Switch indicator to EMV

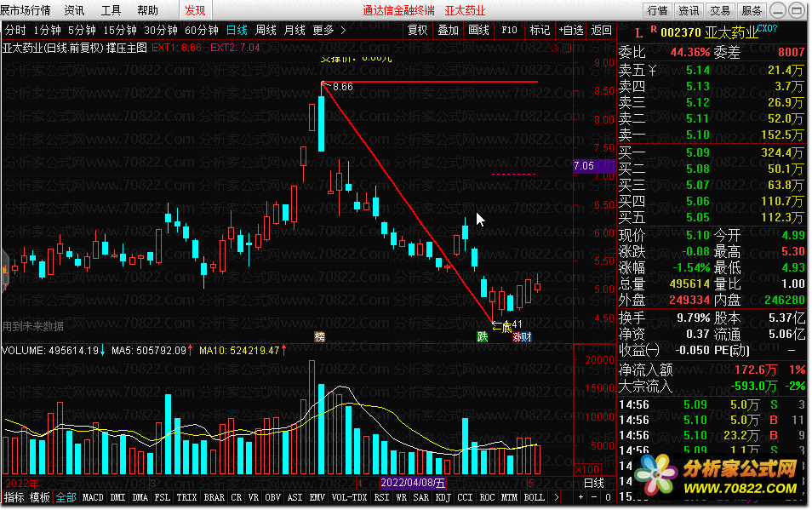pyautogui.click(x=317, y=497)
